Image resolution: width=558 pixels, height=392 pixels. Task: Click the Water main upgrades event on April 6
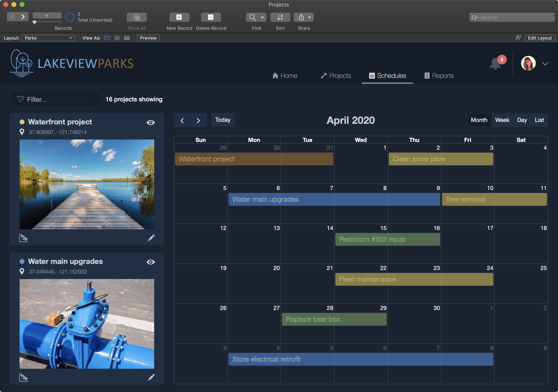[265, 199]
